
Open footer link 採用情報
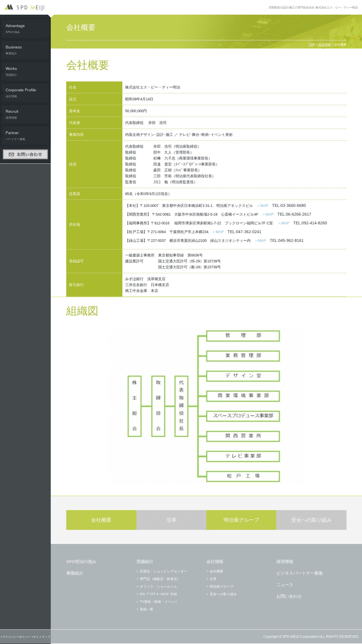(285, 561)
